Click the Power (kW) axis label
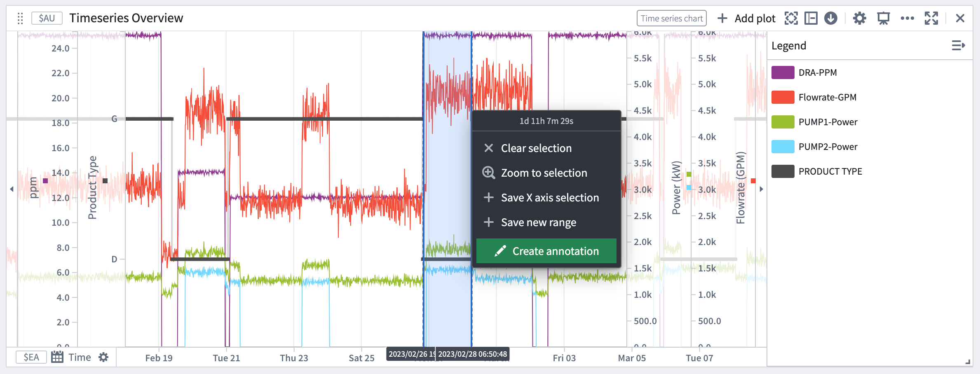The height and width of the screenshot is (374, 980). click(x=676, y=188)
